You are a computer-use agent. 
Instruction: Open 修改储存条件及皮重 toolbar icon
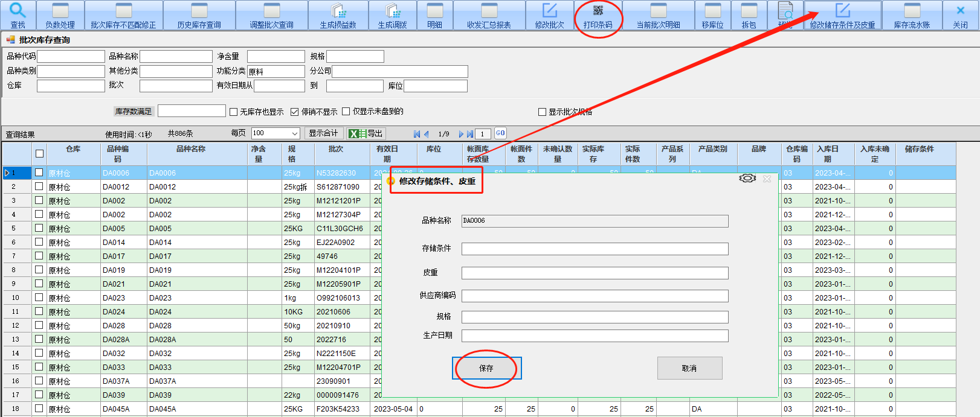click(842, 11)
